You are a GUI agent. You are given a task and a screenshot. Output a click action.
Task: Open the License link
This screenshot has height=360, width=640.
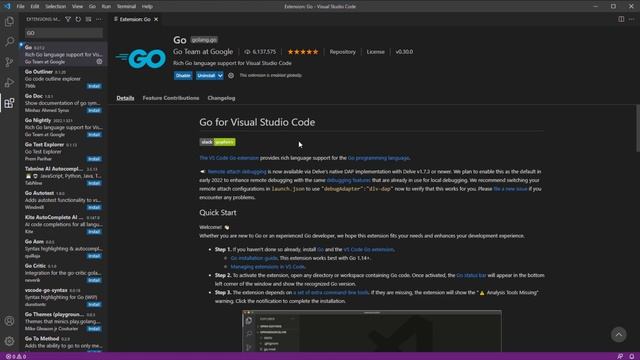[x=376, y=52]
